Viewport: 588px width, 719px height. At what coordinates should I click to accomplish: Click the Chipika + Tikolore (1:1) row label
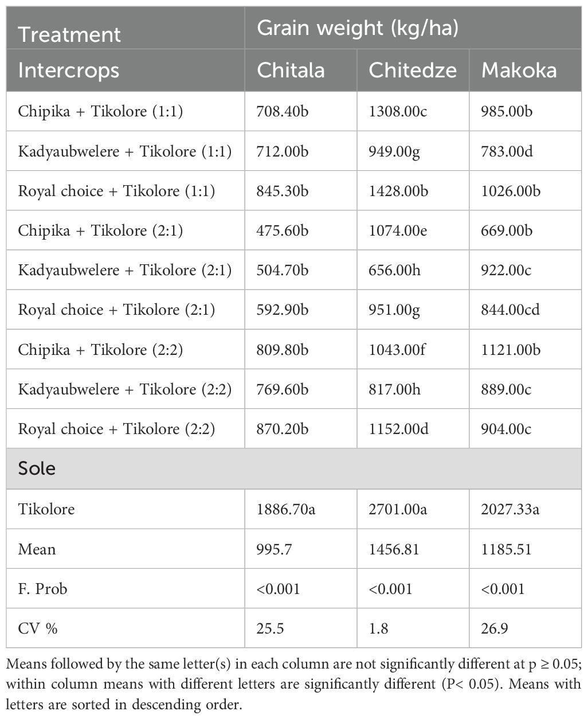(100, 111)
